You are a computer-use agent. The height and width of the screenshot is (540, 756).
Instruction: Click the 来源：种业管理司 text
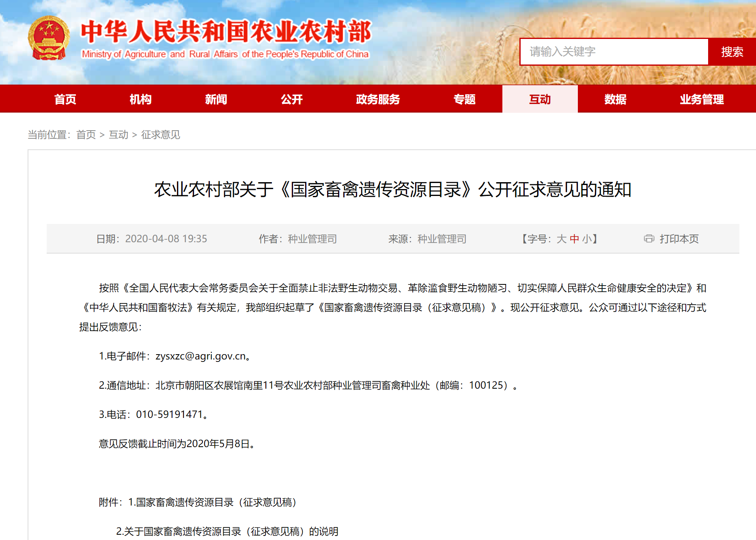click(427, 239)
